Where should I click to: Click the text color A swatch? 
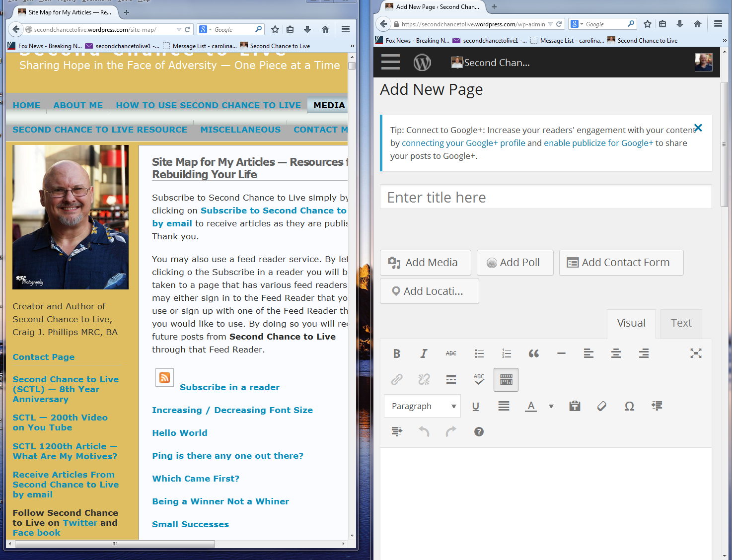coord(531,406)
